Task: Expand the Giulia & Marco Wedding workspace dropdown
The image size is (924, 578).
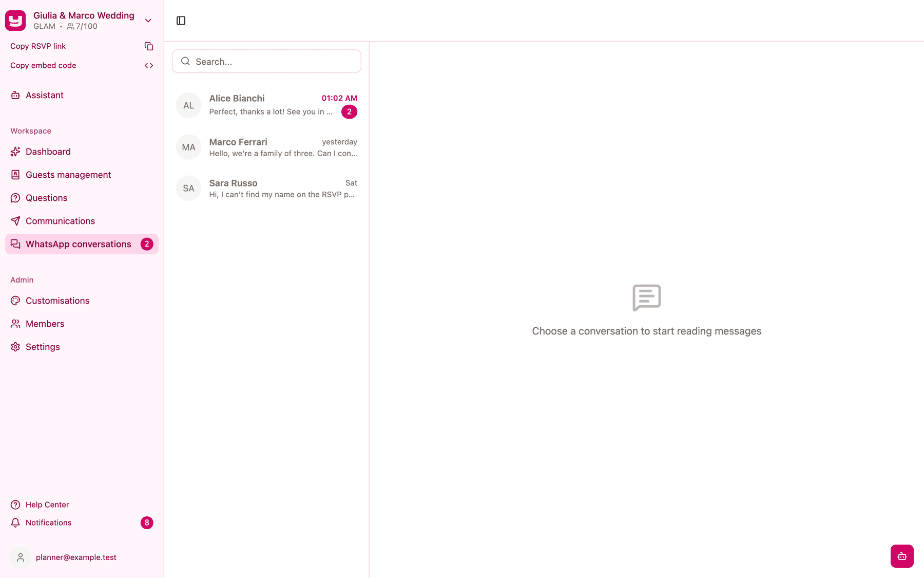Action: 148,21
